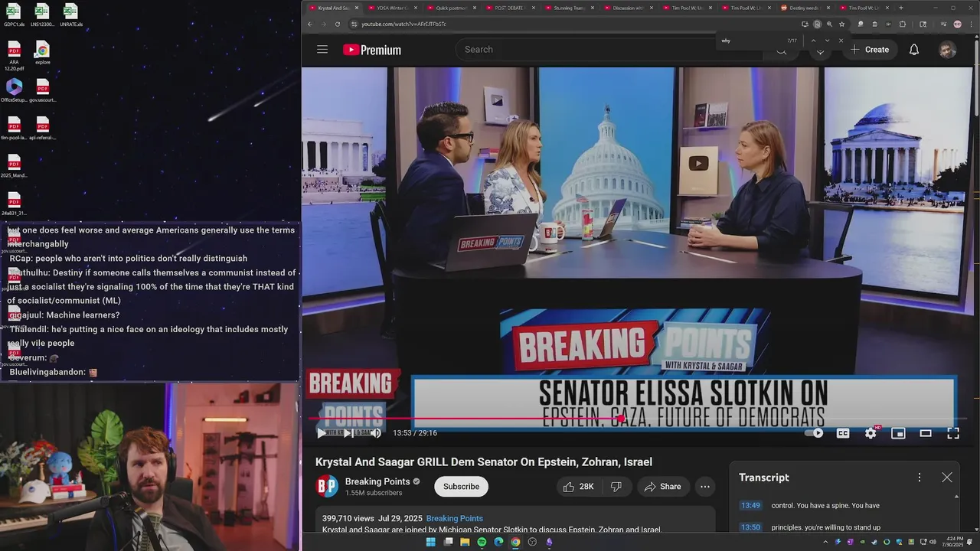Focus the YouTube Search field

pos(609,50)
